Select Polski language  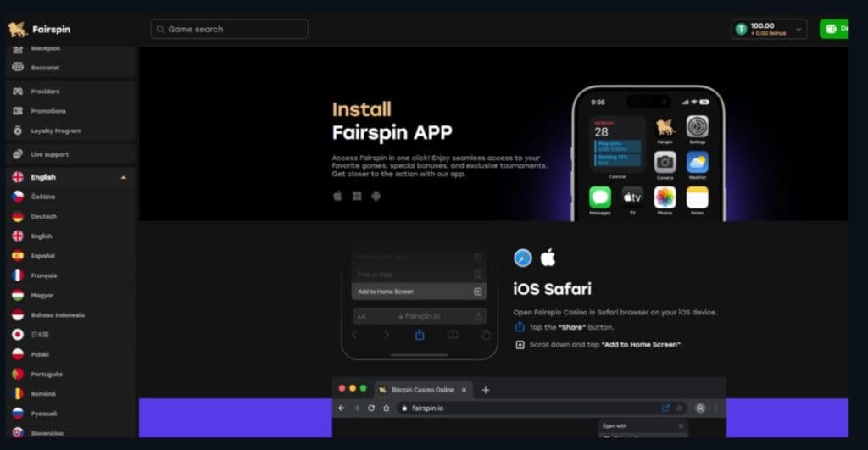[71, 354]
